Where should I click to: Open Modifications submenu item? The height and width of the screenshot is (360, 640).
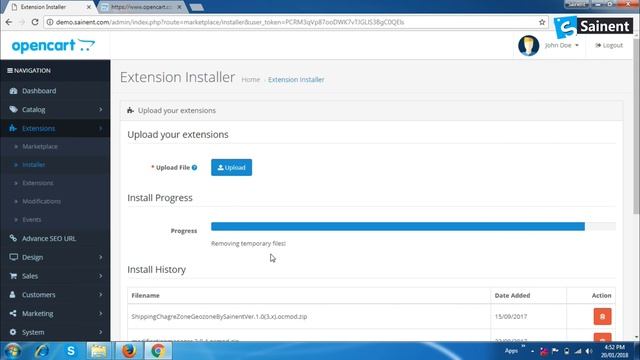(41, 201)
